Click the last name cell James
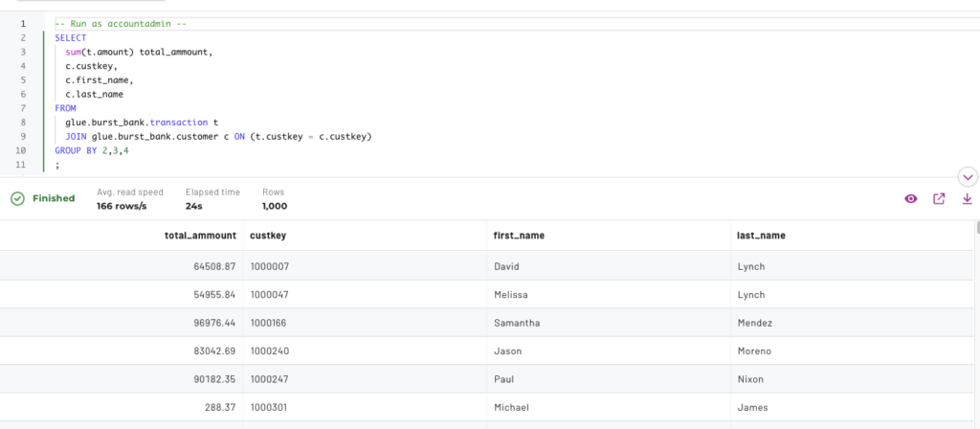Screen dimensions: 980x429 [753, 409]
